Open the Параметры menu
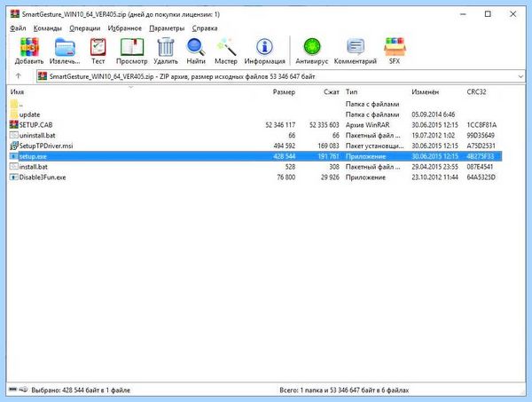The image size is (532, 402). [x=167, y=28]
